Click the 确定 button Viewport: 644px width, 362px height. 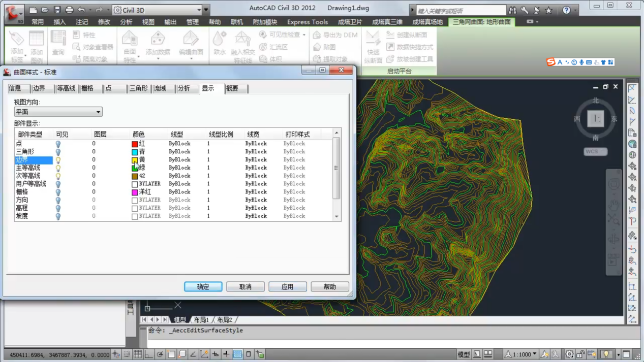[x=203, y=287]
